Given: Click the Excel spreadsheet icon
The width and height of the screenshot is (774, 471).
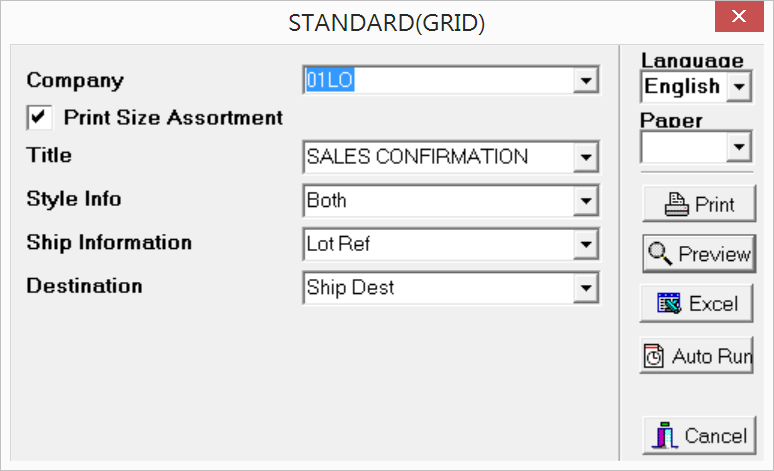Looking at the screenshot, I should (x=669, y=303).
